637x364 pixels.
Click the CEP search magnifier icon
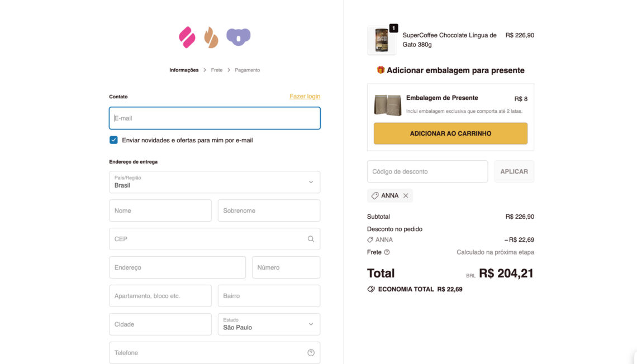click(x=311, y=239)
